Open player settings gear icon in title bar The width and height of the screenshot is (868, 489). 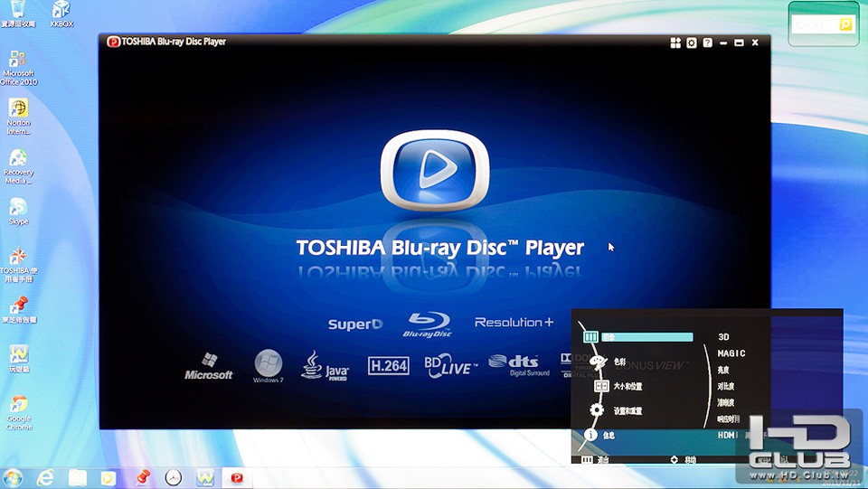point(692,42)
